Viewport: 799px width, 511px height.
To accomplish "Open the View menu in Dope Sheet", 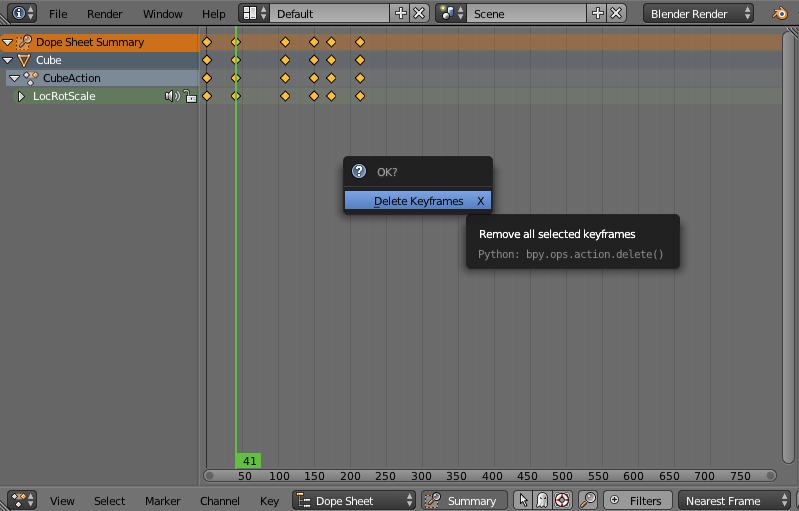I will (x=62, y=501).
